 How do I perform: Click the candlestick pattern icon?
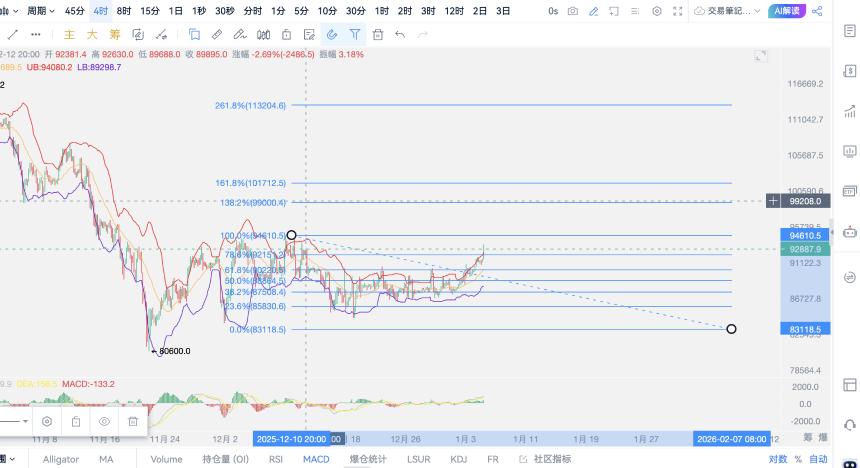coord(263,35)
